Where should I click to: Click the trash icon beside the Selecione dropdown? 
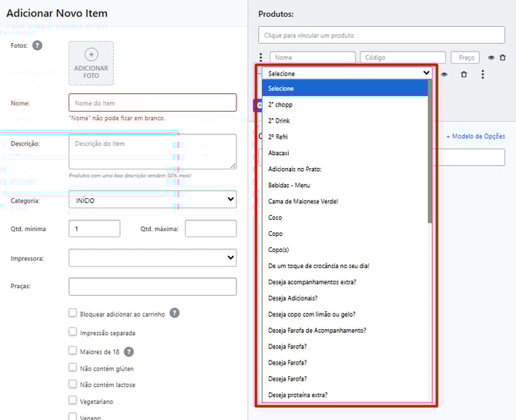[x=464, y=74]
